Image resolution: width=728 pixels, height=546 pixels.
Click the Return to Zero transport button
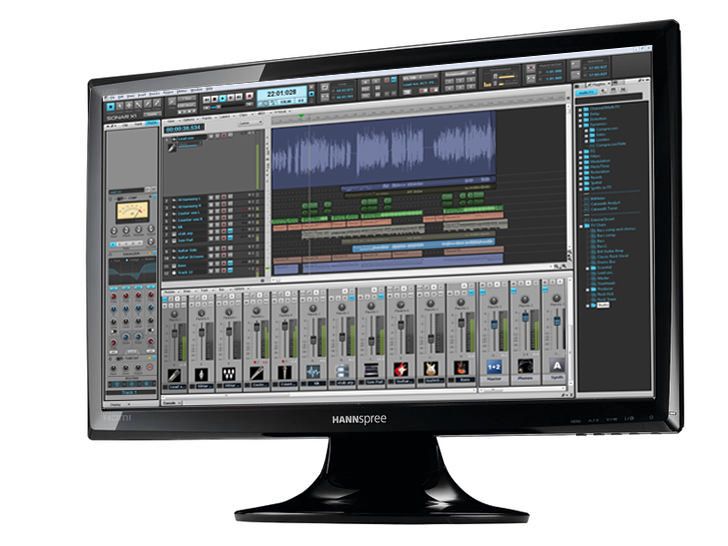(207, 99)
